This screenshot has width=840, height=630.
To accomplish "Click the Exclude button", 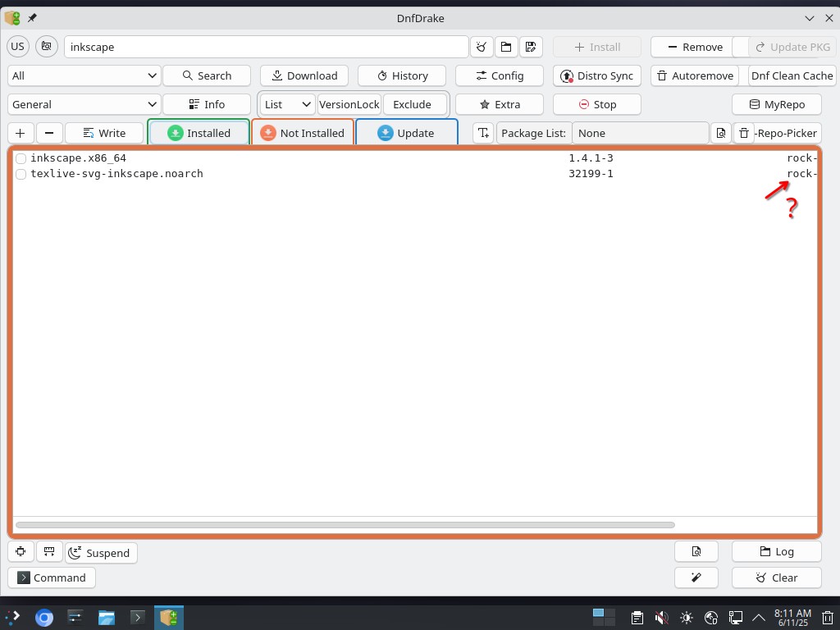I will [x=414, y=104].
